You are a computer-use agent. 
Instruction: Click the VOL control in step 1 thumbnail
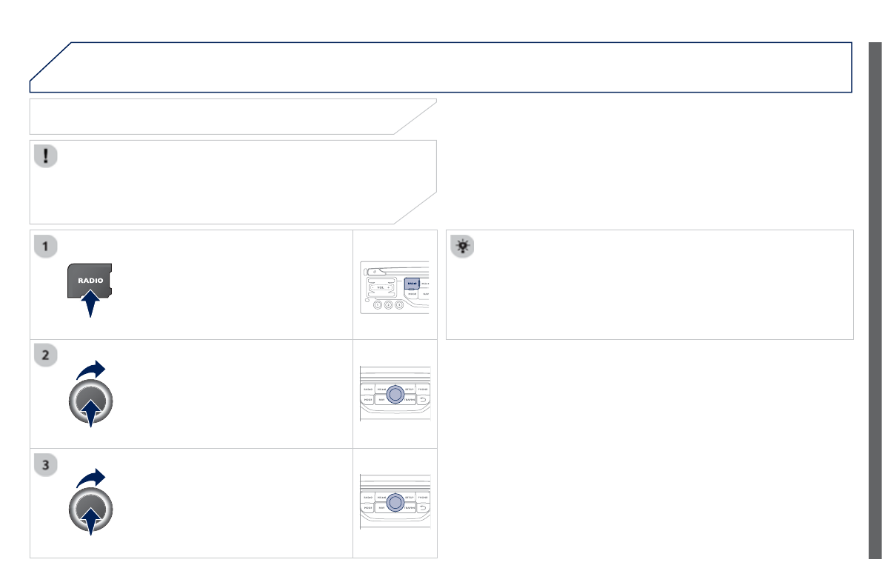tap(380, 287)
